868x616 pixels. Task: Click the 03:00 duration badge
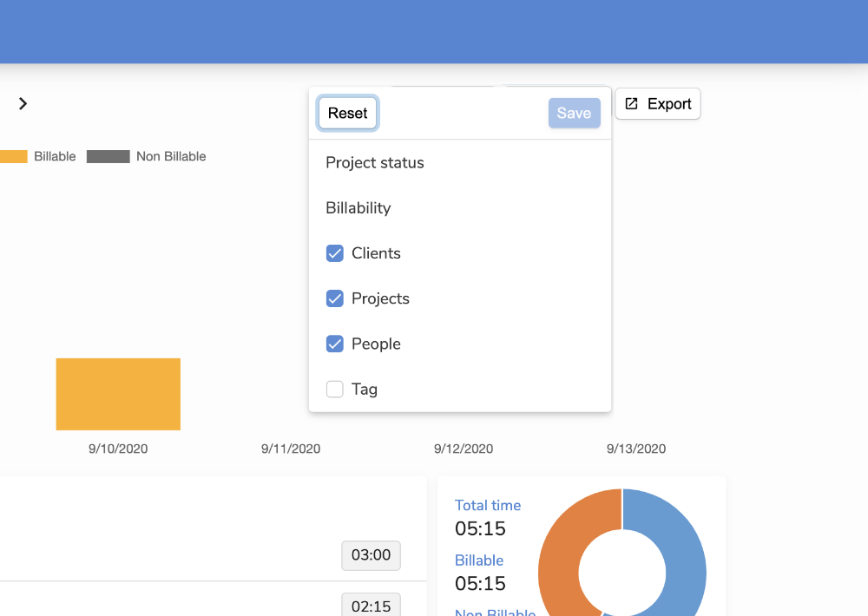click(x=371, y=555)
